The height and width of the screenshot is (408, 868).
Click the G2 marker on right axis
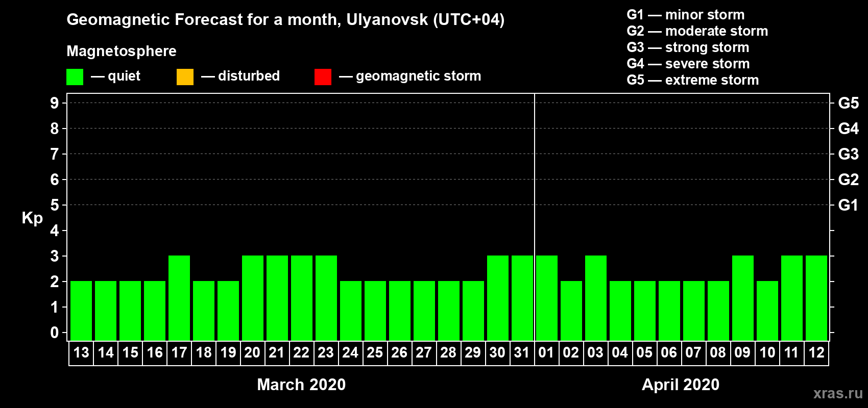point(848,180)
